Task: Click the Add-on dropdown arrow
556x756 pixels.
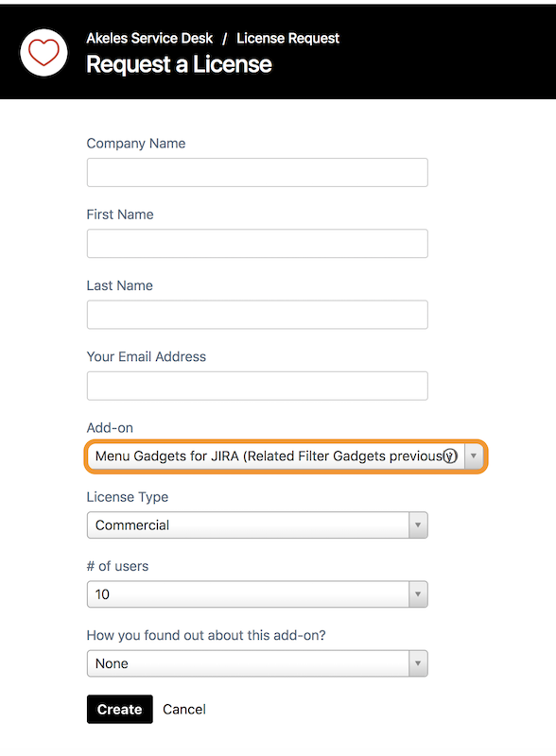Action: click(x=474, y=456)
